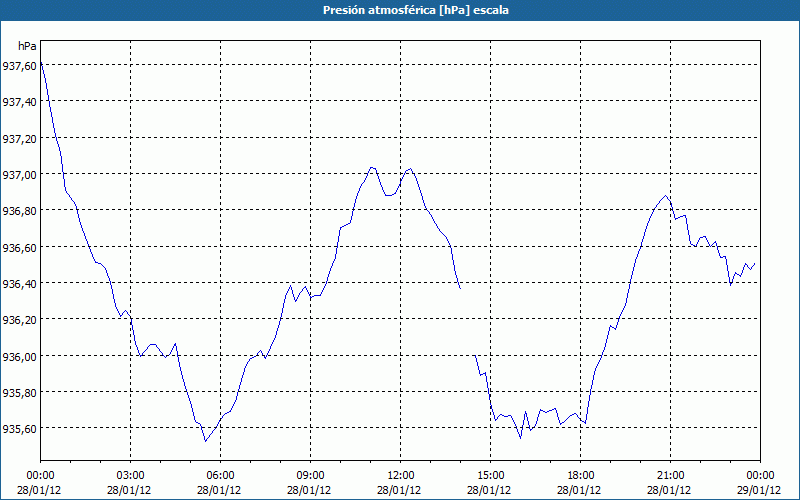Click the 935,60 y-axis value
Screen dimensions: 800x500
point(19,429)
